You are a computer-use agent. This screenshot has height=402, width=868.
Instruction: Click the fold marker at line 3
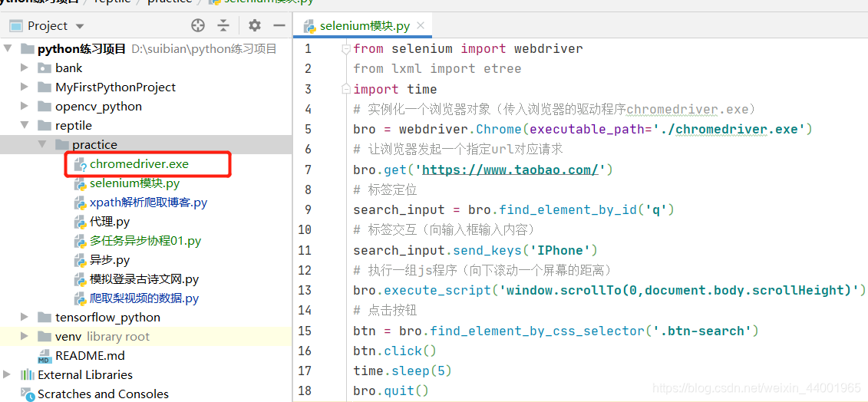coord(346,89)
